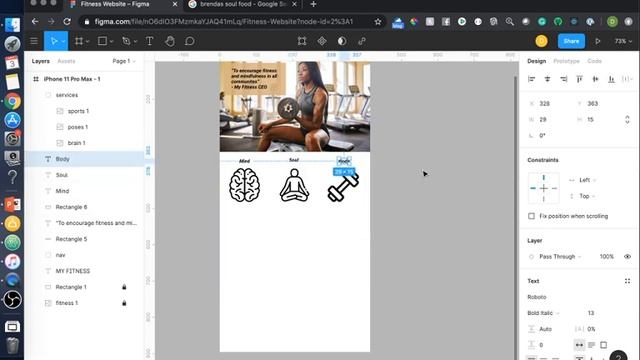640x360 pixels.
Task: Switch to the Assets tab
Action: click(66, 61)
